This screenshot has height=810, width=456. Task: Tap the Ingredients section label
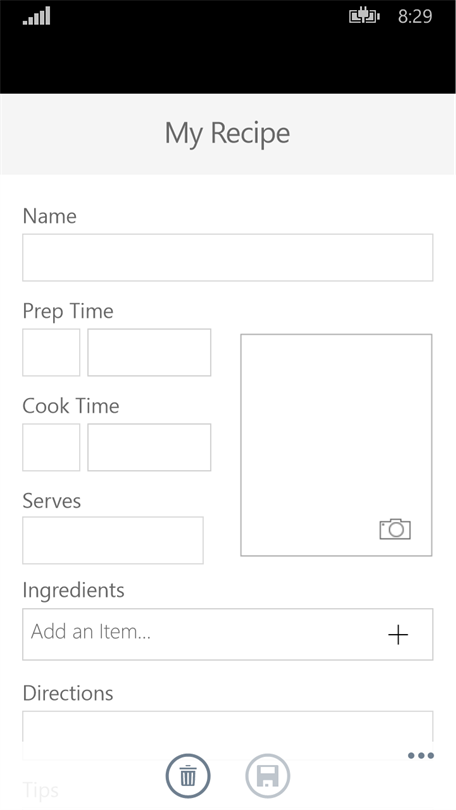(x=73, y=590)
